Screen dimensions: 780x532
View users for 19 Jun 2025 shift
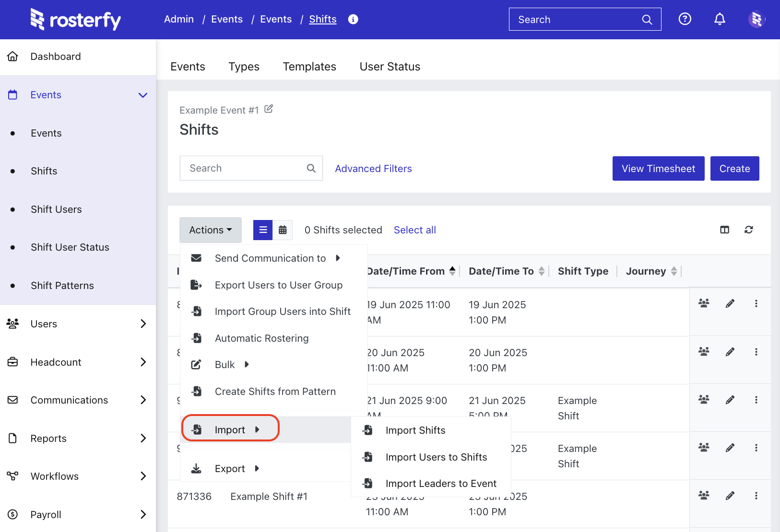point(704,303)
